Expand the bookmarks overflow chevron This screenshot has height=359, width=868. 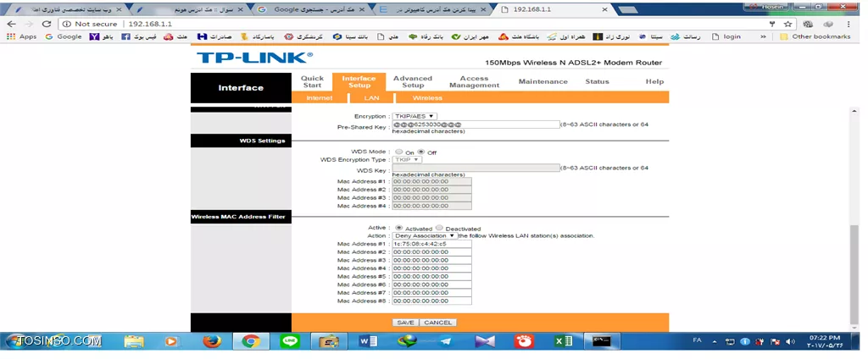pos(764,36)
